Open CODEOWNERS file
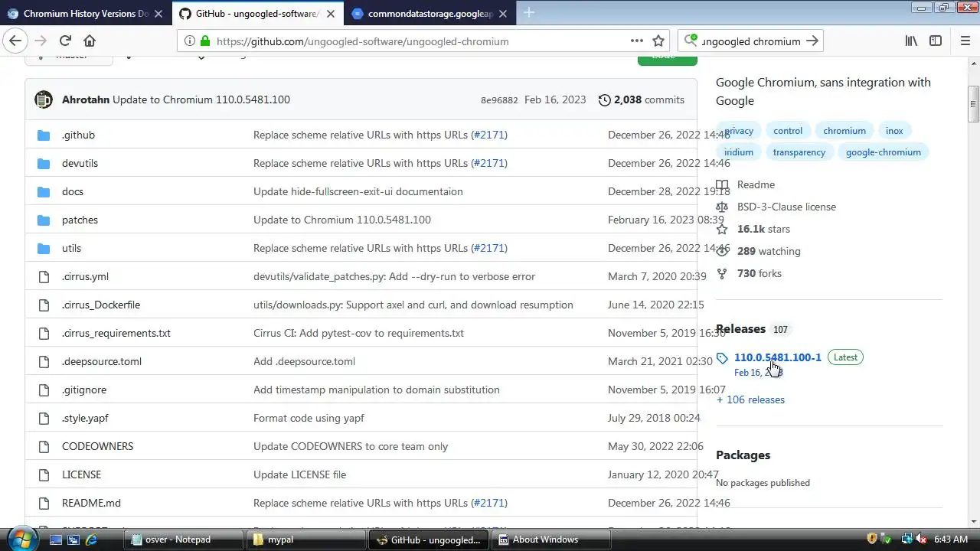 tap(97, 447)
